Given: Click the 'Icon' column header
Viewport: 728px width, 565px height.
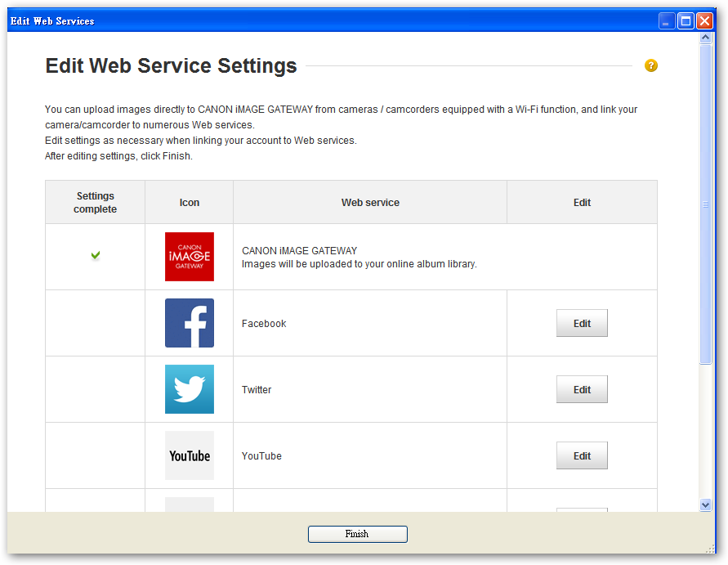Looking at the screenshot, I should tap(190, 203).
